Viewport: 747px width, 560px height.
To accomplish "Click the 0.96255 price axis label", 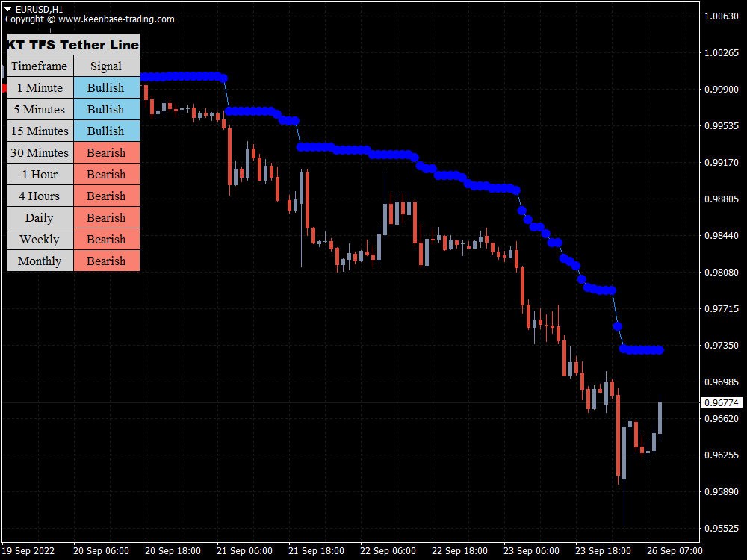I will (722, 455).
